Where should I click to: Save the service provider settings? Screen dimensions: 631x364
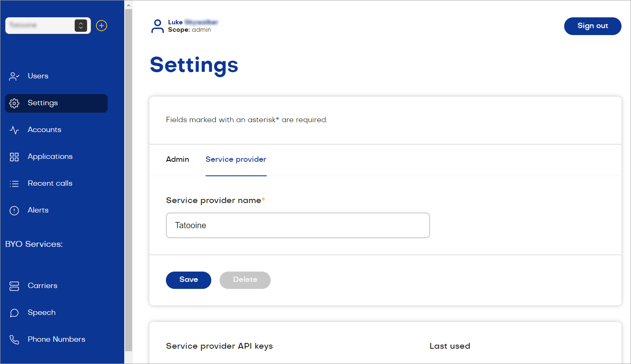pos(189,280)
